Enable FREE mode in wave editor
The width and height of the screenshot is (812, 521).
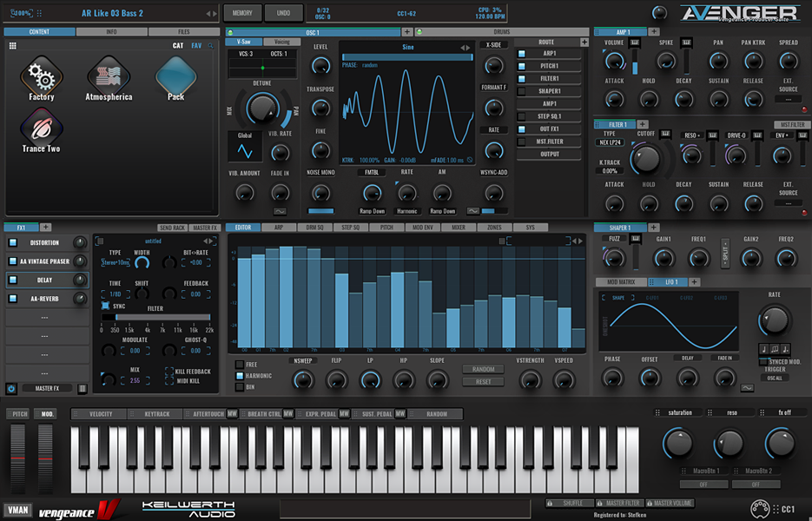click(x=239, y=365)
